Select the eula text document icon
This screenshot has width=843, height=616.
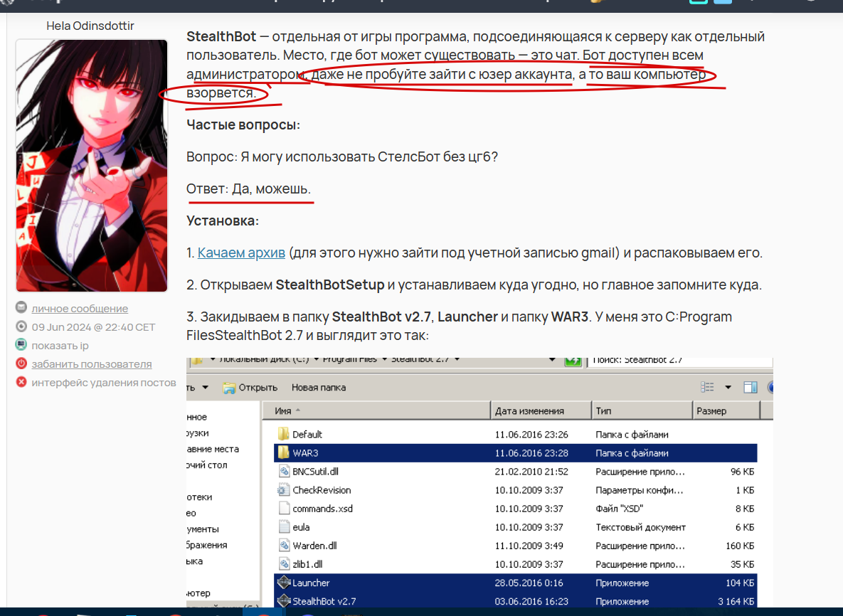coord(284,527)
